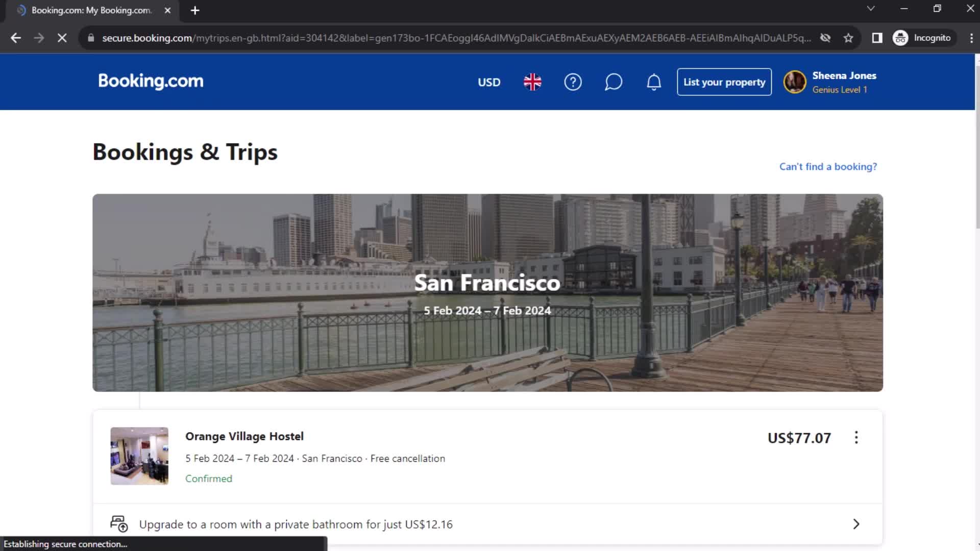The height and width of the screenshot is (551, 980).
Task: Click the help question mark icon
Action: (573, 82)
